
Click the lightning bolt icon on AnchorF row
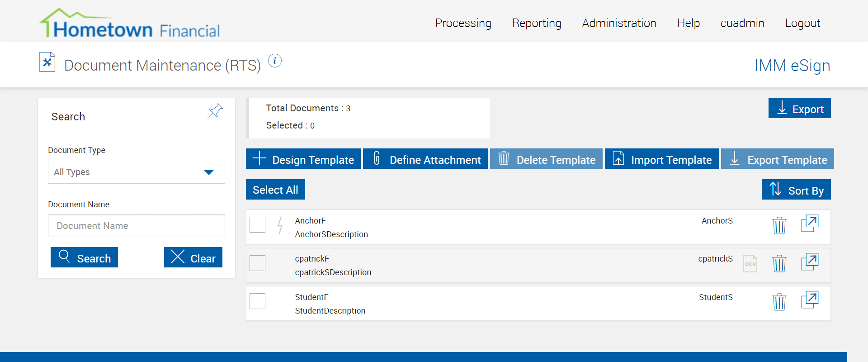click(280, 225)
